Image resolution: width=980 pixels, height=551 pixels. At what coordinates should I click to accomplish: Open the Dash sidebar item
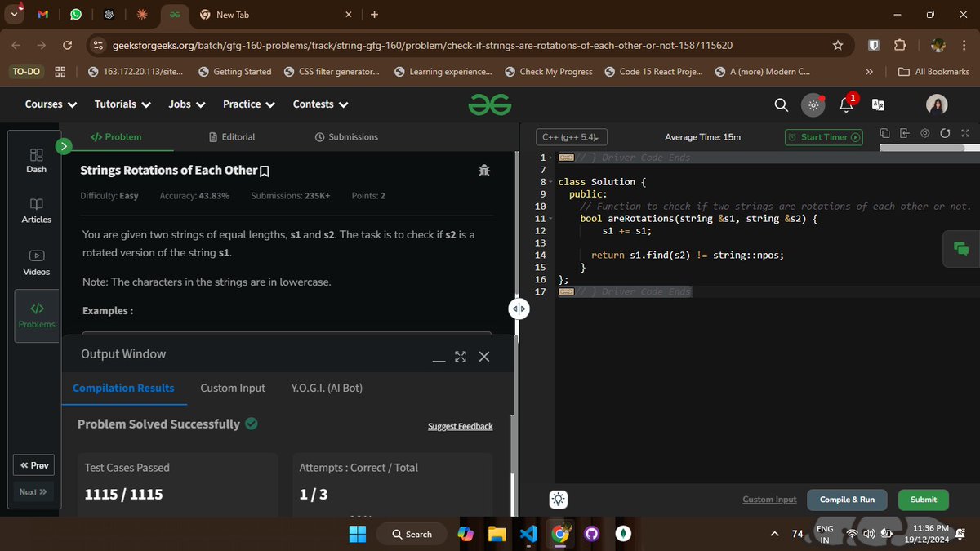click(x=37, y=160)
